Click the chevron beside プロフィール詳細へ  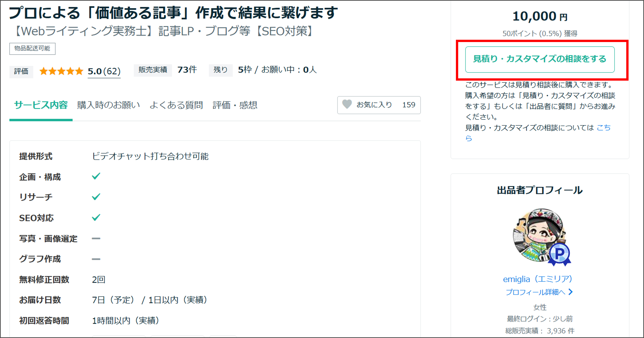(x=570, y=292)
